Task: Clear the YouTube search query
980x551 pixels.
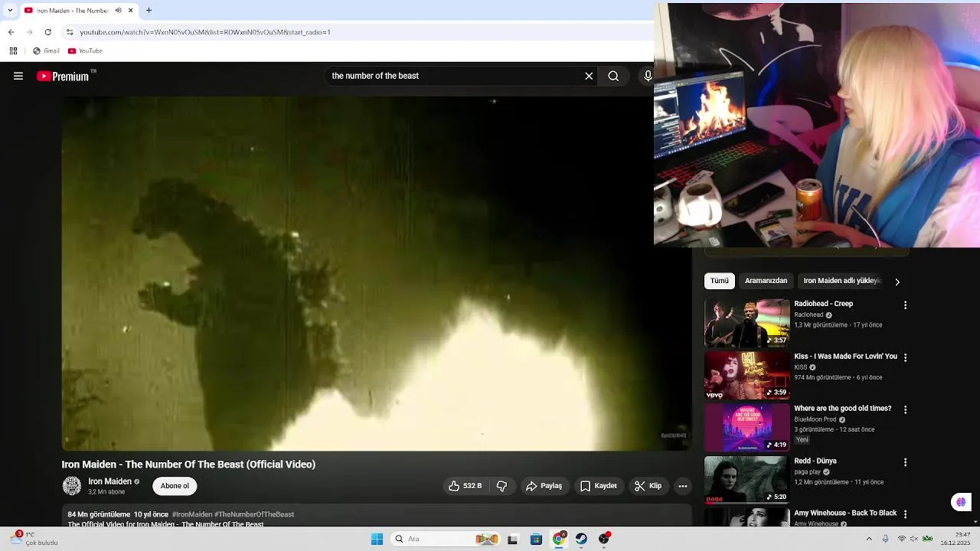Action: pyautogui.click(x=589, y=76)
